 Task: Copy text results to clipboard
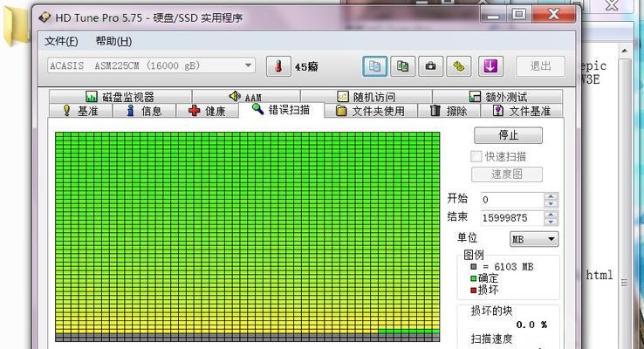click(374, 66)
